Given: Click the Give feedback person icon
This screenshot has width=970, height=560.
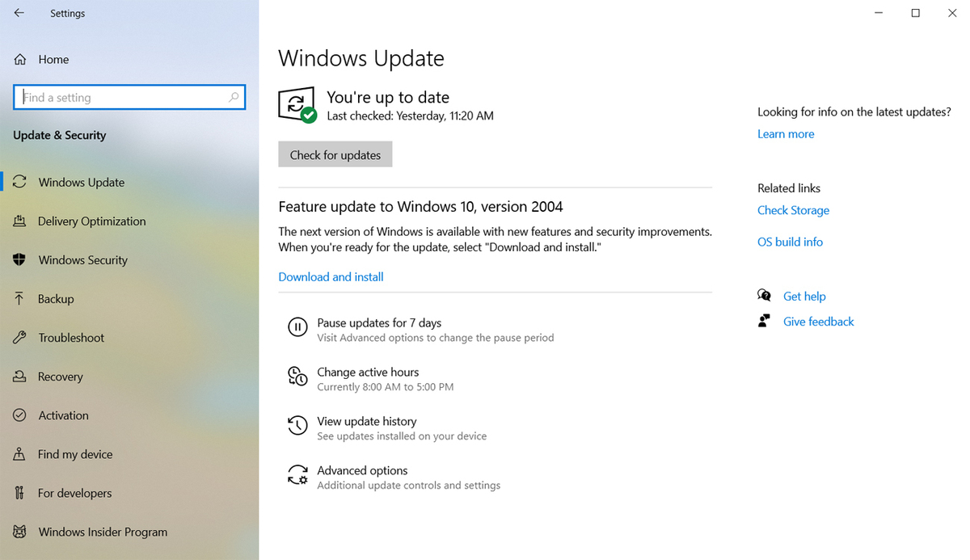Looking at the screenshot, I should pyautogui.click(x=764, y=321).
